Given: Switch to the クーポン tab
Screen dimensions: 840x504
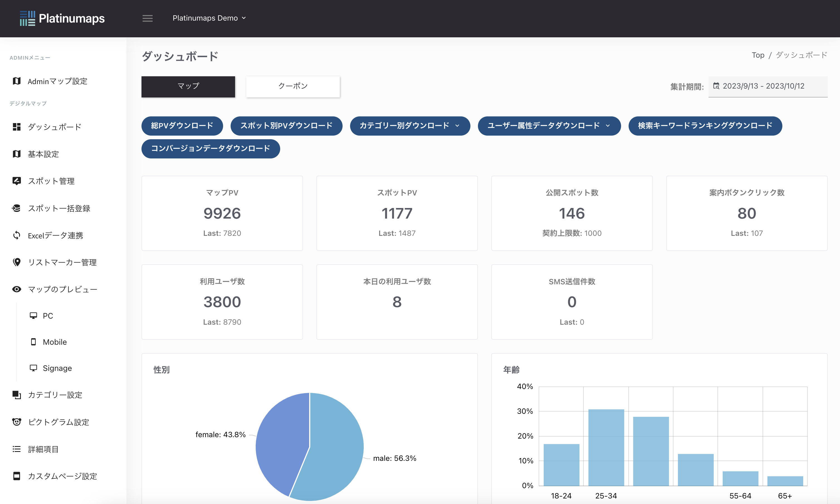Looking at the screenshot, I should [293, 86].
